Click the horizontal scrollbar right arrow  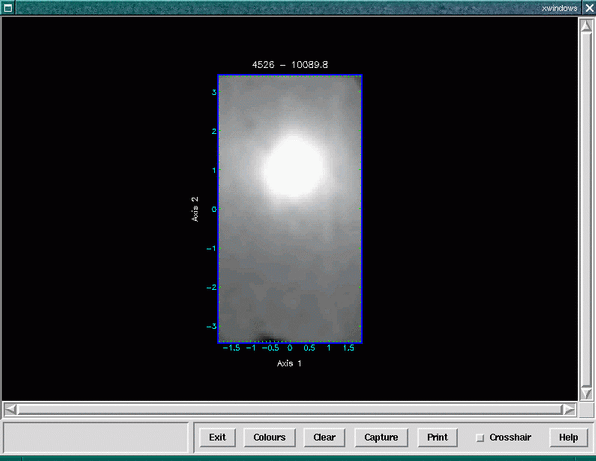click(x=569, y=409)
